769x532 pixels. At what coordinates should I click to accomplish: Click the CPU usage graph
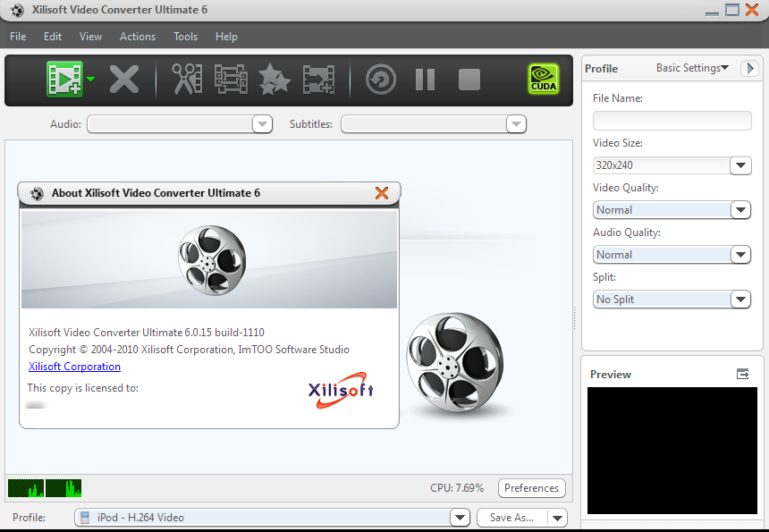pyautogui.click(x=45, y=488)
